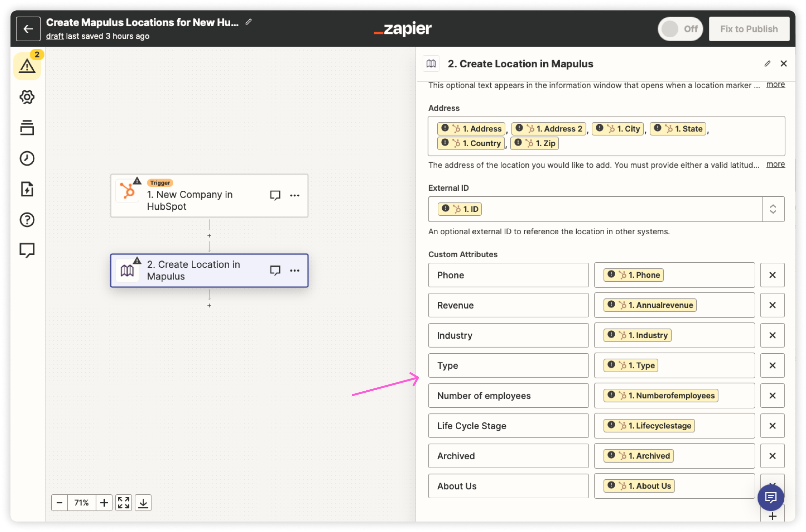The height and width of the screenshot is (532, 806).
Task: Open the draft version link
Action: [55, 36]
